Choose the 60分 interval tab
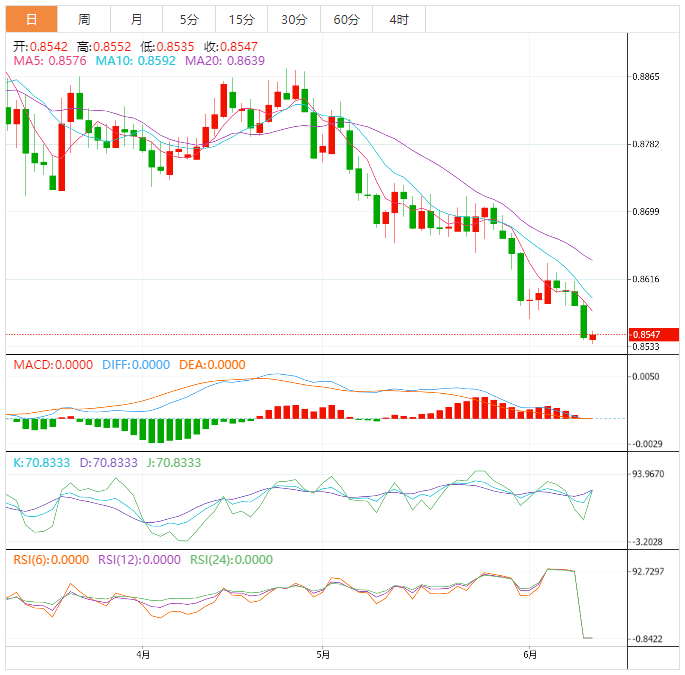 [x=346, y=19]
